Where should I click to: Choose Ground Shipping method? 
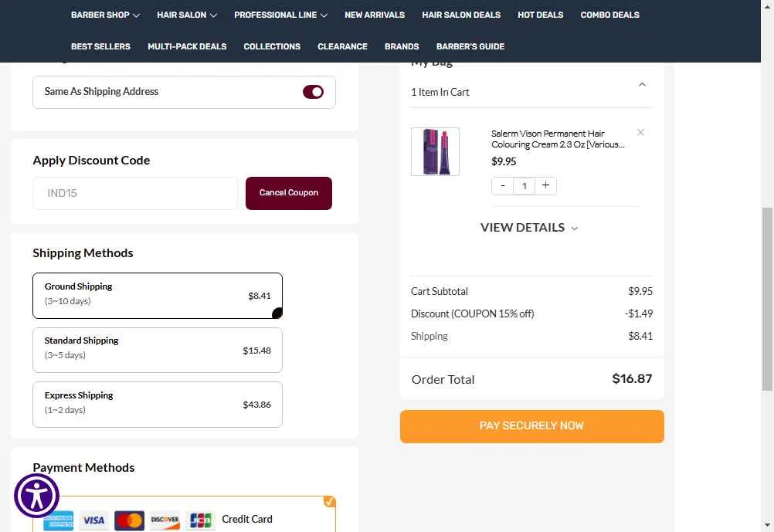pyautogui.click(x=158, y=296)
